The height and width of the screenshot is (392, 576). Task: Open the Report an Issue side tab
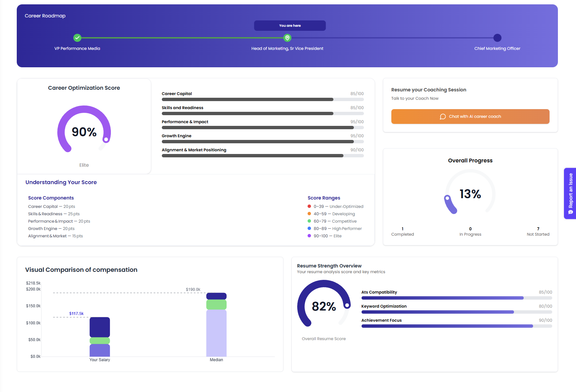click(570, 193)
